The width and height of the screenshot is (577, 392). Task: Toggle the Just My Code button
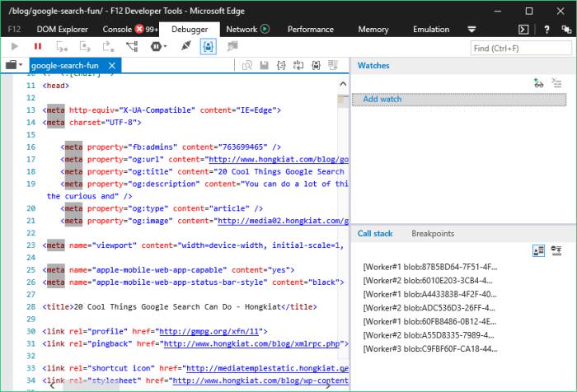tap(209, 46)
